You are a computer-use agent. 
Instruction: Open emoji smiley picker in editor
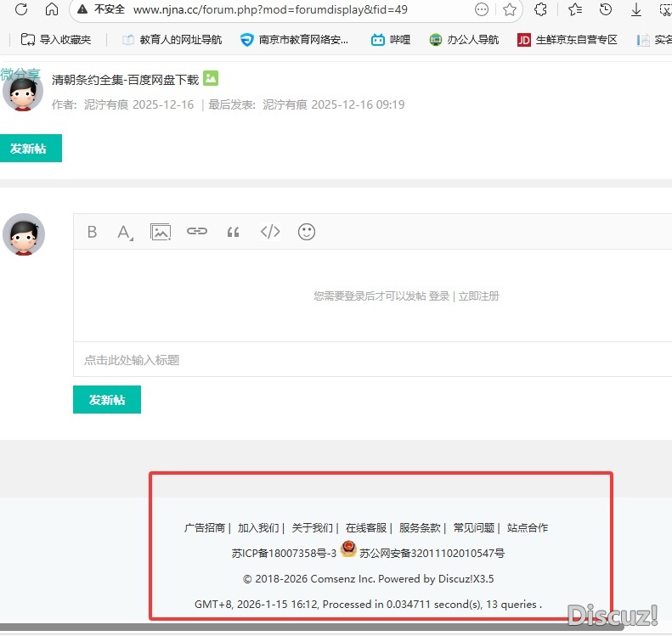point(307,232)
